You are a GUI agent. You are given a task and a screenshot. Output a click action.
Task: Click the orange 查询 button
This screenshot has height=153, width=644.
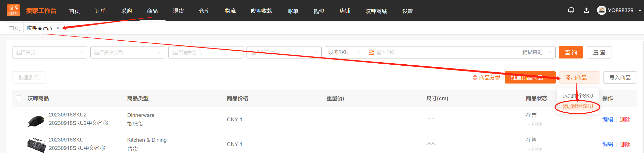(571, 52)
